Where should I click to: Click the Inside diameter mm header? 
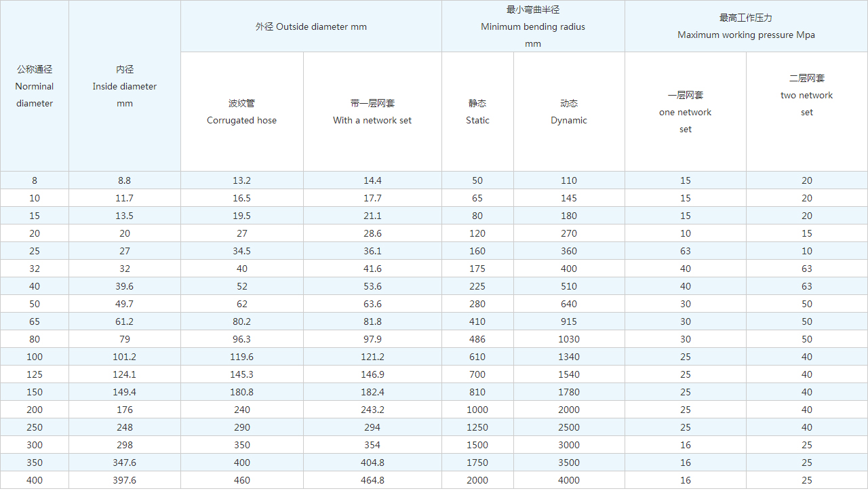tap(125, 86)
